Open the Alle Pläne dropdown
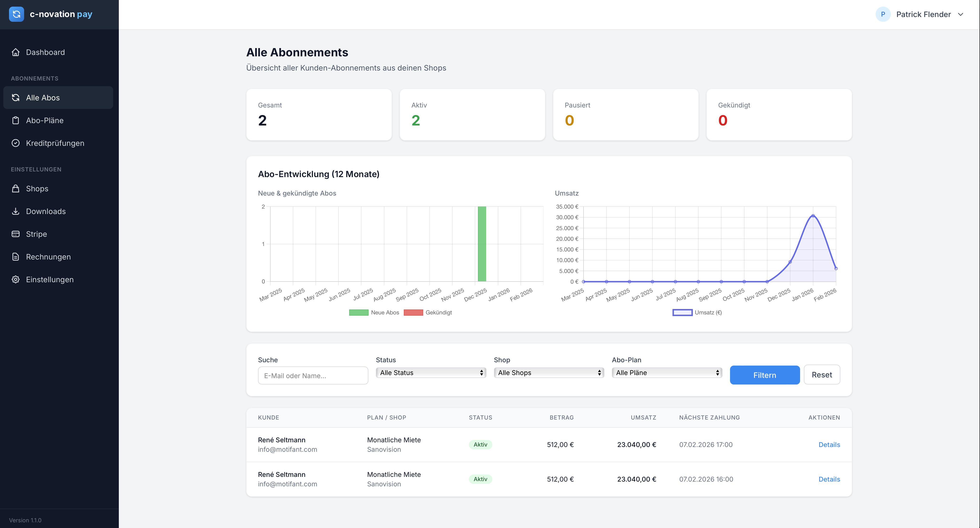This screenshot has height=528, width=980. pos(667,373)
